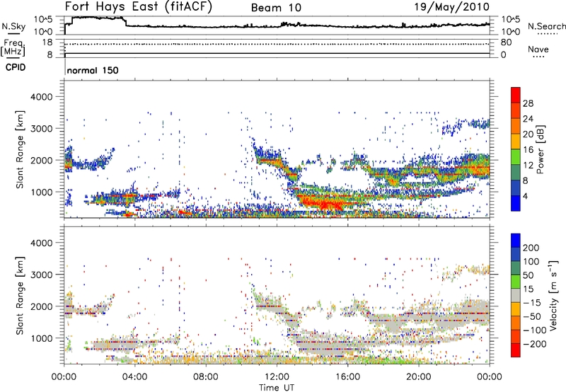Click the '18' frequency axis tick label
Image resolution: width=566 pixels, height=392 pixels.
(x=47, y=42)
